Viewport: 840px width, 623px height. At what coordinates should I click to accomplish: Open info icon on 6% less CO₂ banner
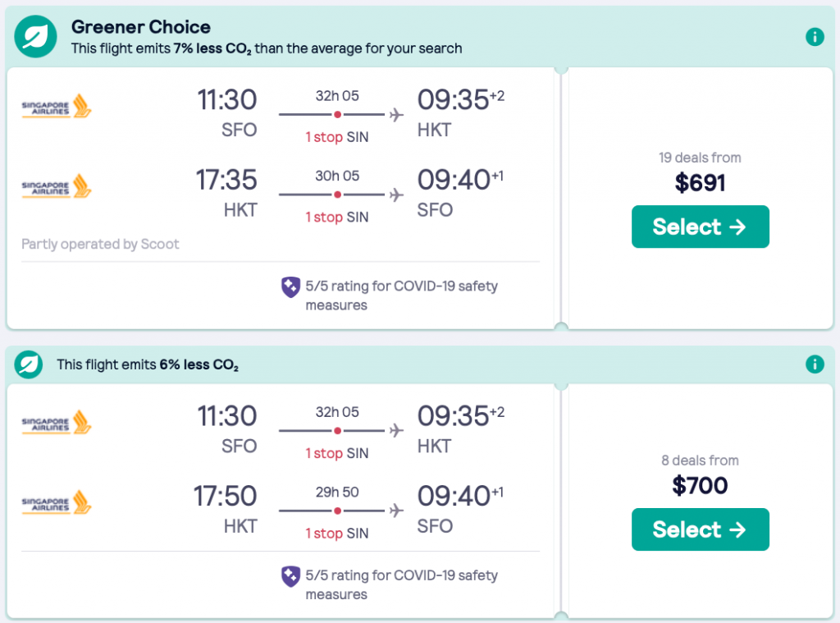pyautogui.click(x=814, y=364)
